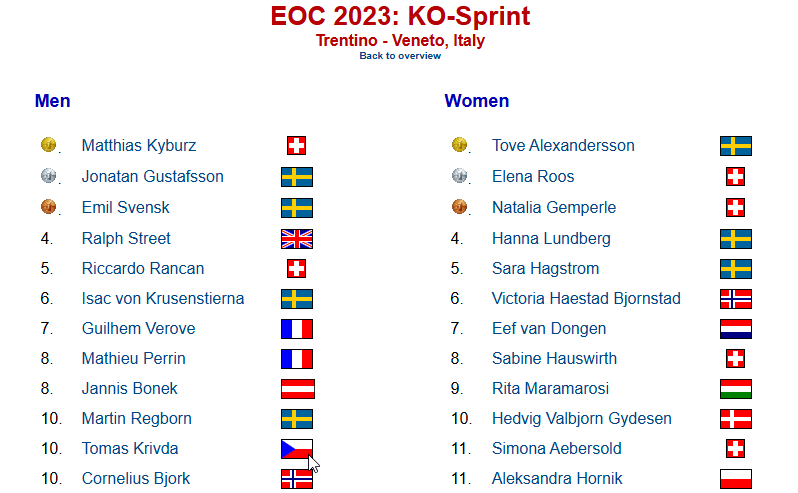This screenshot has width=798, height=493.
Task: Click the Hungarian flag next to Rita Maramarosi
Action: [736, 389]
